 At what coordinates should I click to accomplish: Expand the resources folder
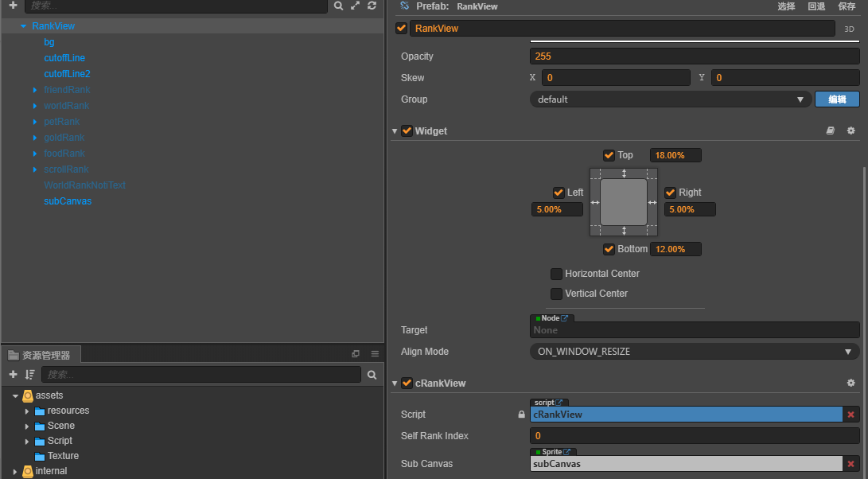click(27, 411)
